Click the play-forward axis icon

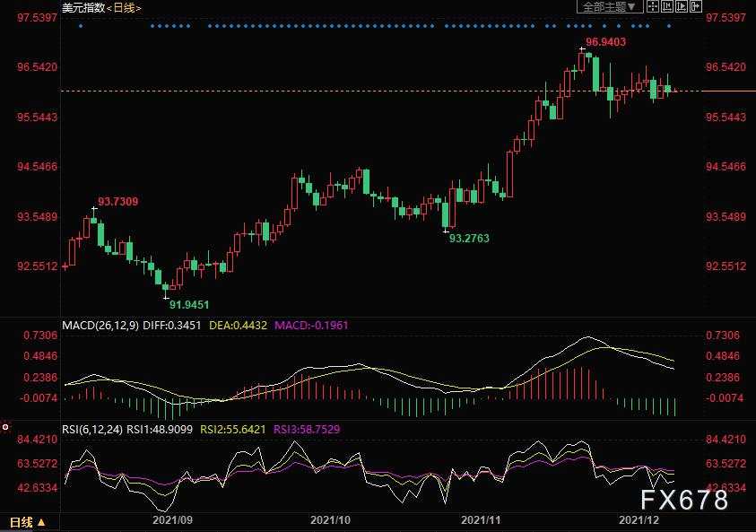tap(682, 6)
